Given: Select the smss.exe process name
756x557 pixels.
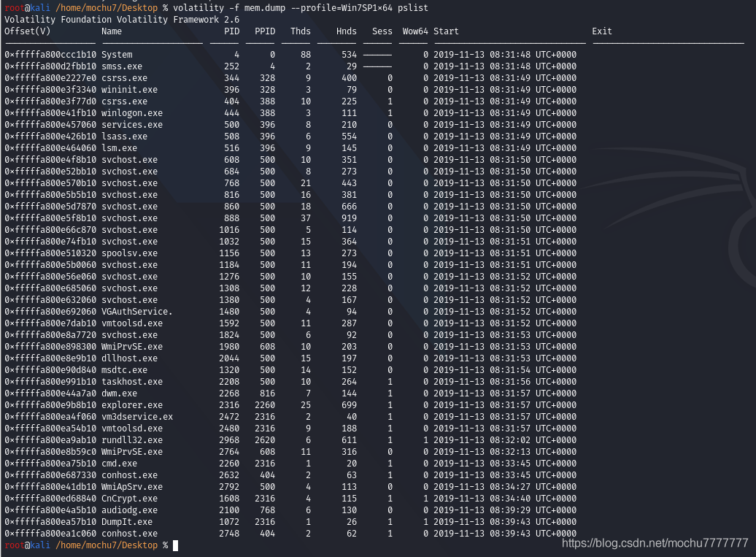Looking at the screenshot, I should click(121, 66).
